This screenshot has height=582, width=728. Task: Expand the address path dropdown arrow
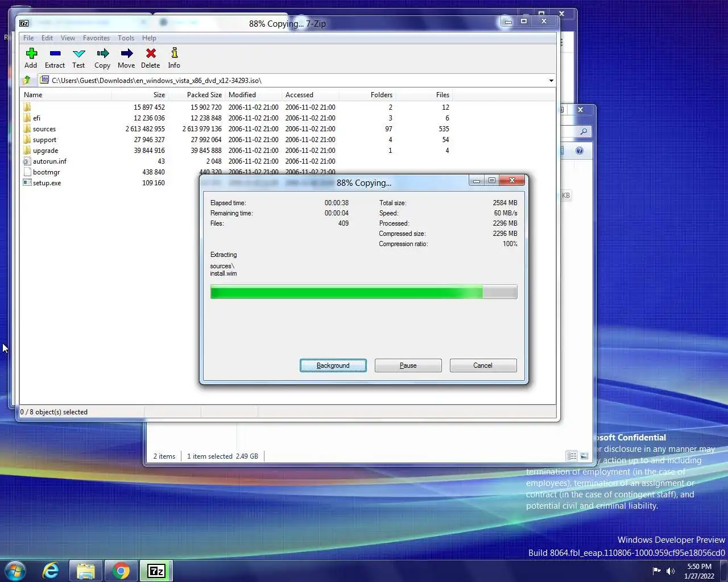[x=551, y=81]
